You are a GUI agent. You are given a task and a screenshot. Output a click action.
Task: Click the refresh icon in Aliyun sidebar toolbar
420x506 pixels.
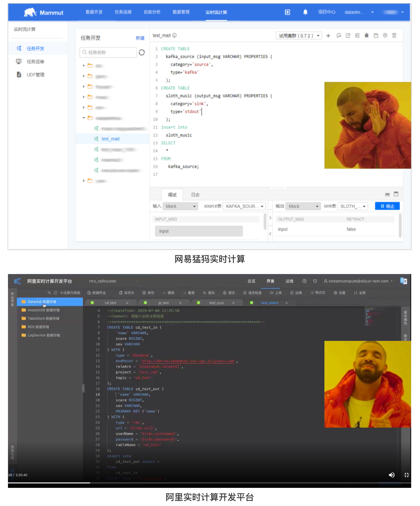coord(56,293)
